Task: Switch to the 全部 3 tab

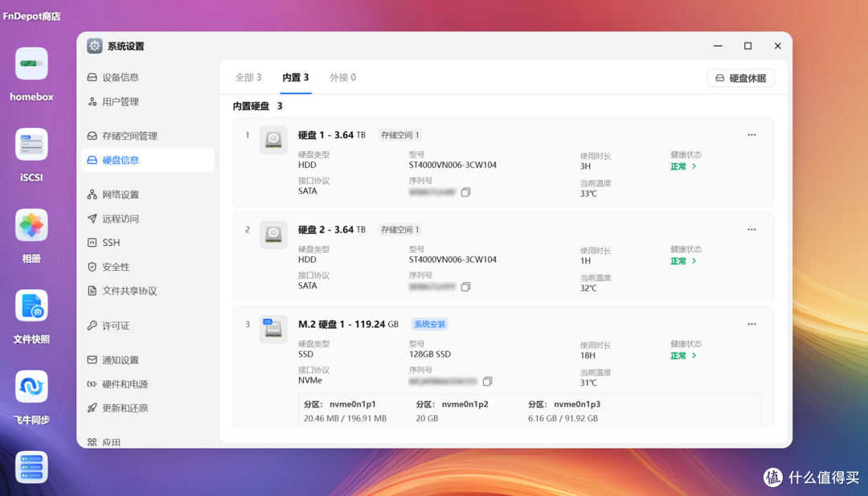Action: coord(248,77)
